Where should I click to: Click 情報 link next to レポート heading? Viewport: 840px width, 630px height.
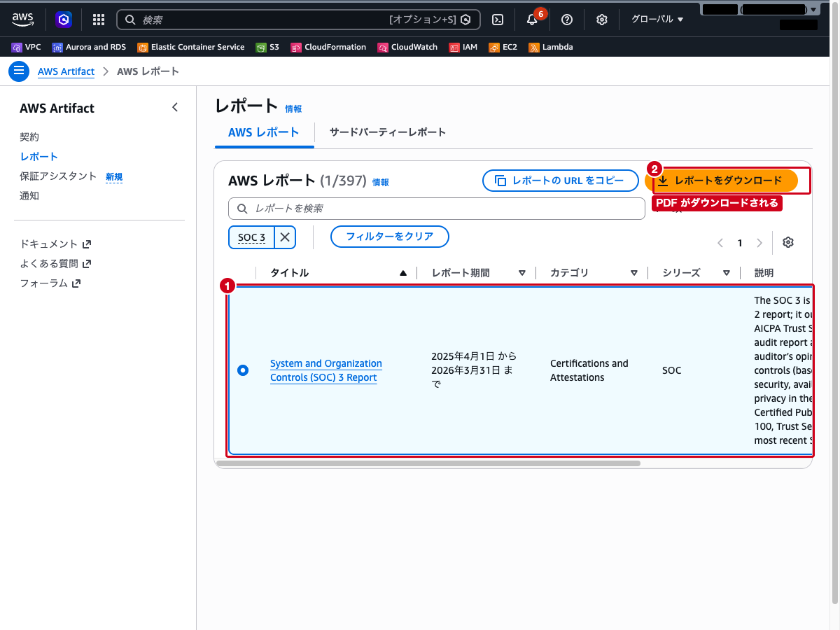coord(293,109)
